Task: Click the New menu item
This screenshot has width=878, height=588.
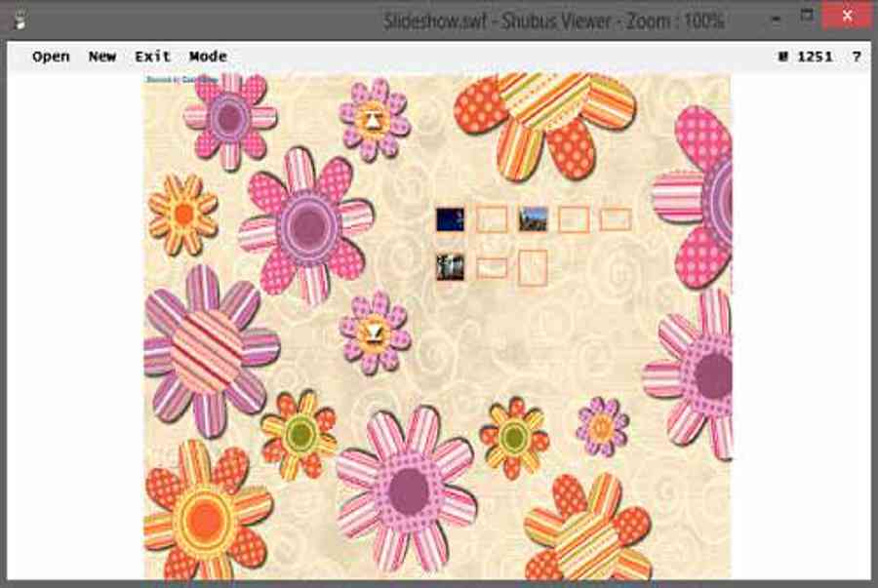Action: click(x=102, y=57)
